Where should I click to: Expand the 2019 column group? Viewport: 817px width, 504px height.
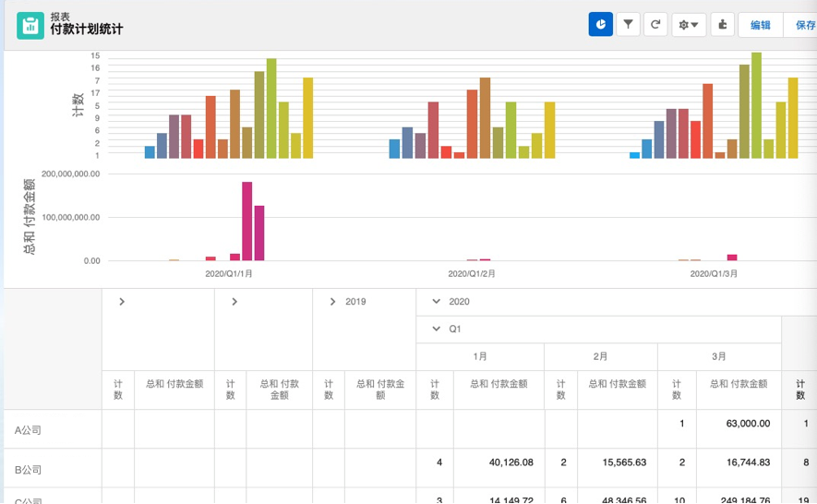tap(332, 302)
